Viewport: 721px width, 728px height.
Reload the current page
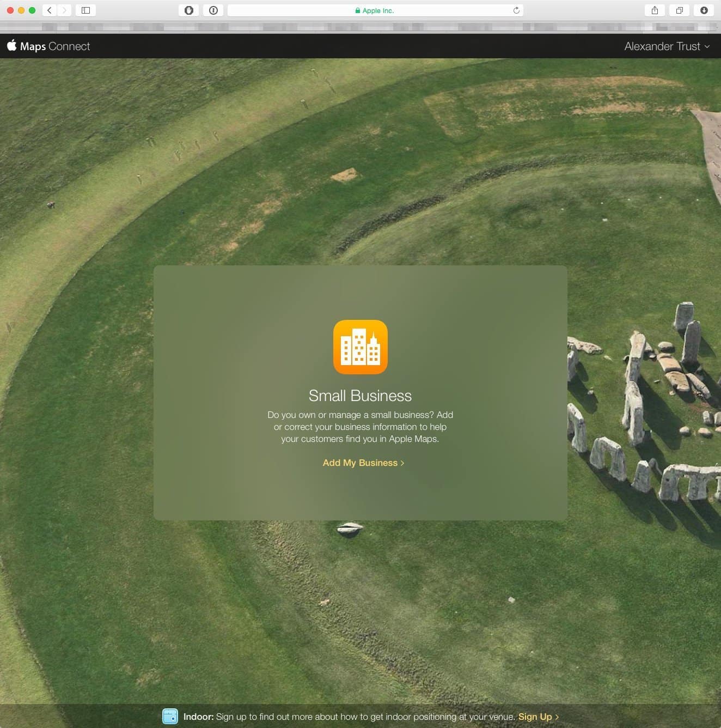(x=516, y=10)
